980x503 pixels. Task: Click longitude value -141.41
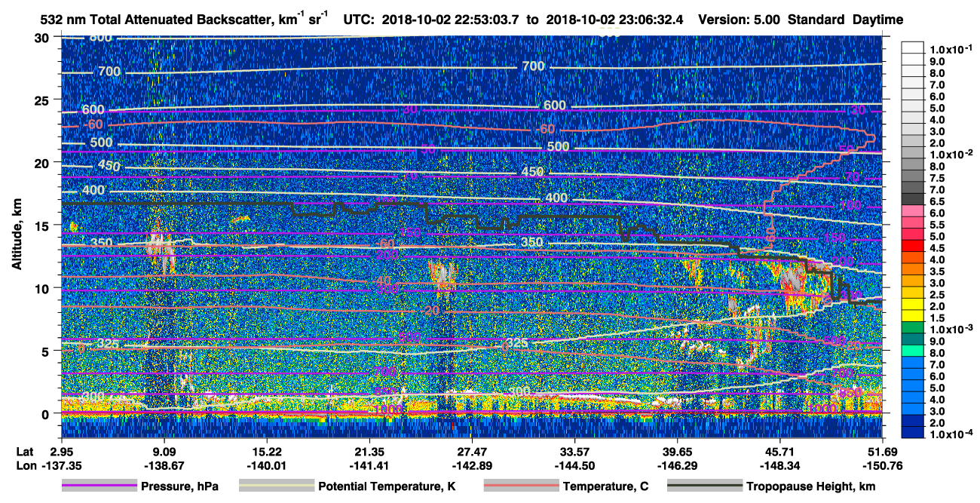(369, 465)
